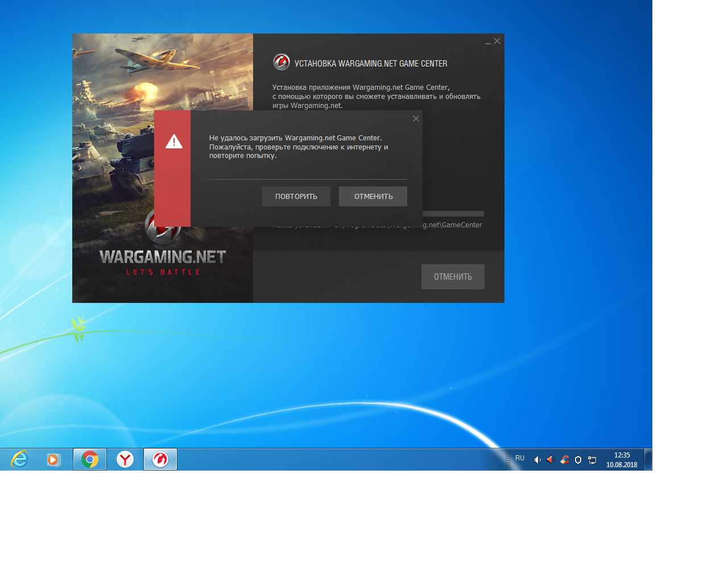This screenshot has width=728, height=582.
Task: Open Yandex Browser from the taskbar
Action: point(125,459)
